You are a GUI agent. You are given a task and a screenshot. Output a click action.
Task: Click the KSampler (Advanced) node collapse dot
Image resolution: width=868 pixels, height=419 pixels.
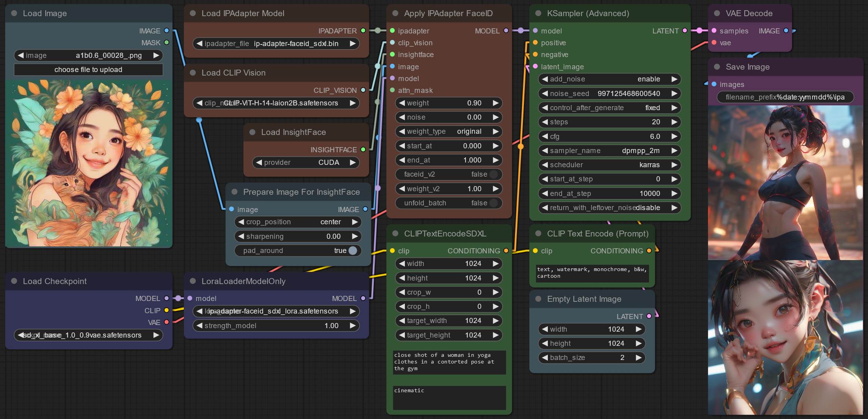click(538, 13)
